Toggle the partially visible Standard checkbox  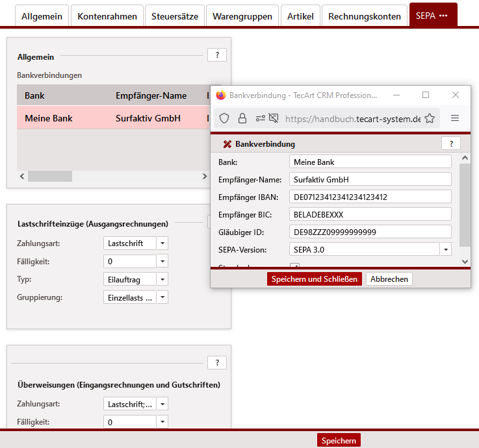(294, 266)
